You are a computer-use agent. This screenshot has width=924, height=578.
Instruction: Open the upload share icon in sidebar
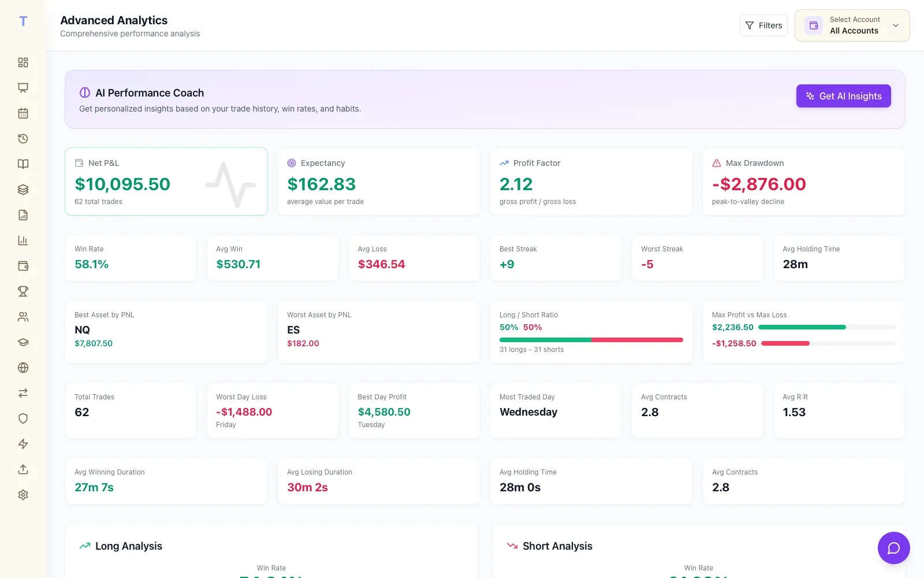click(x=23, y=469)
